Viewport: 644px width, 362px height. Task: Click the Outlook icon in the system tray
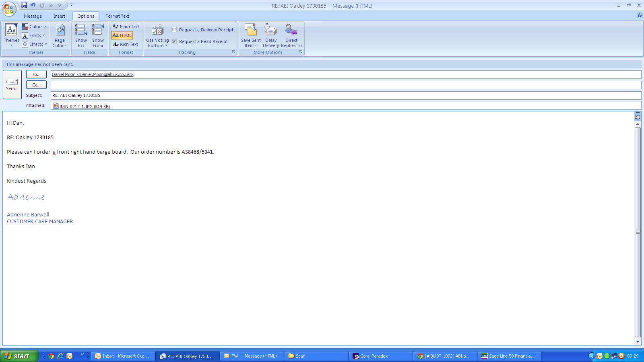(600, 356)
